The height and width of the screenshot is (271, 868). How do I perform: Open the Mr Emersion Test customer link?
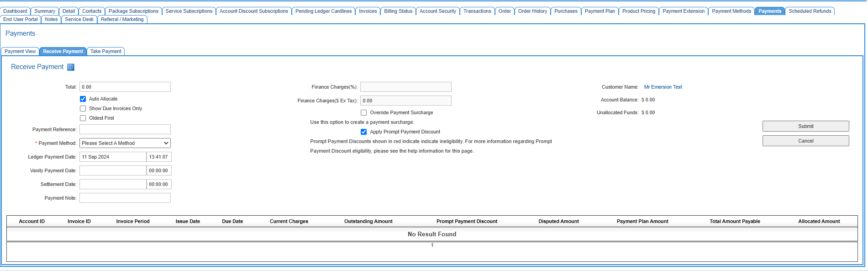[663, 87]
